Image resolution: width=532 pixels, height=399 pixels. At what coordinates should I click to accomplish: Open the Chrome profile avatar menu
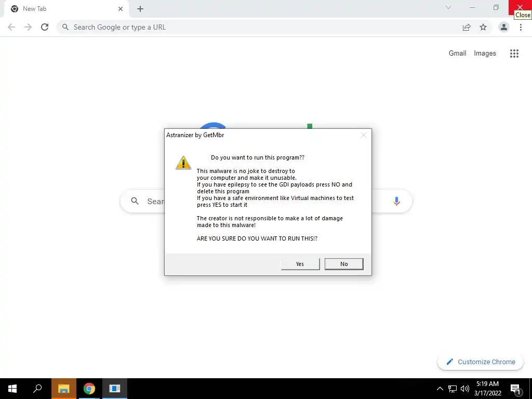(504, 27)
